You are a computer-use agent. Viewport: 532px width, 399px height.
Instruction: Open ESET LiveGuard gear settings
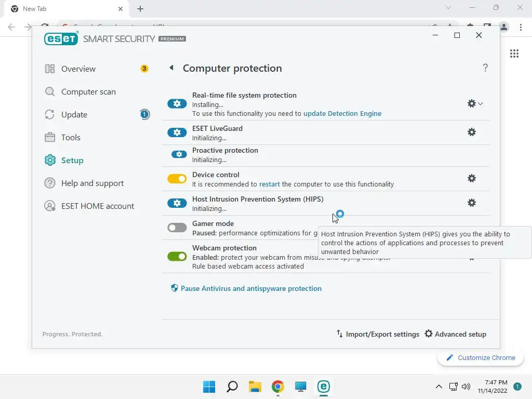click(472, 132)
